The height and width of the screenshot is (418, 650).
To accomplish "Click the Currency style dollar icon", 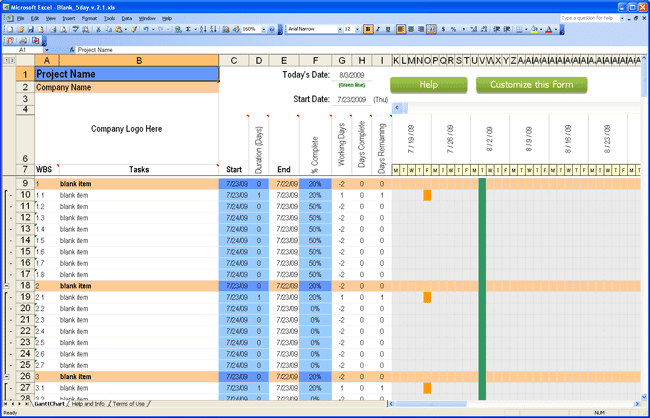I will (x=443, y=29).
